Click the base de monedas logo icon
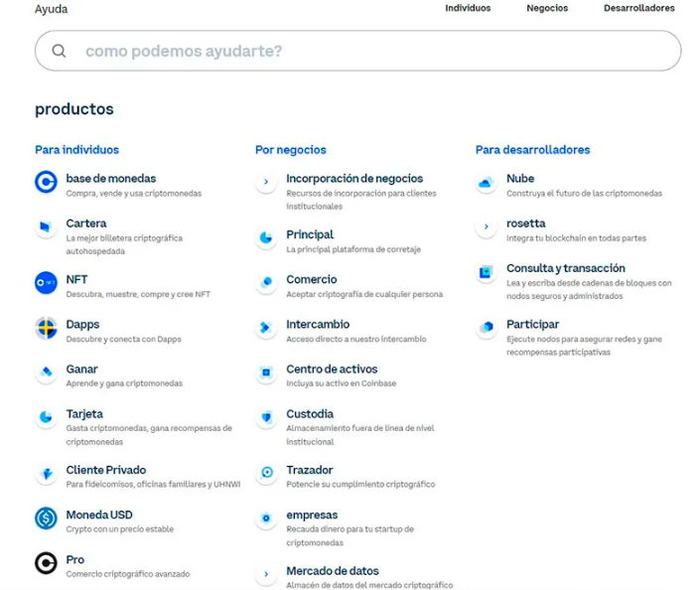Screen dimensions: 700x590 pyautogui.click(x=46, y=182)
